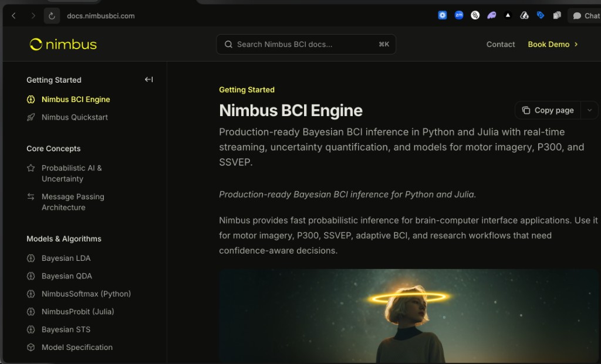Click the chevron next to Book Demo
The height and width of the screenshot is (364, 601).
(576, 45)
